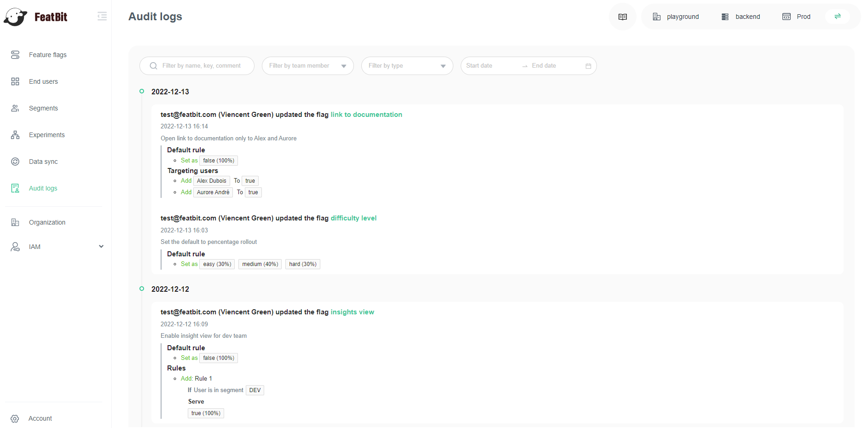Click the switch environment arrows icon
868x428 pixels.
pos(837,17)
